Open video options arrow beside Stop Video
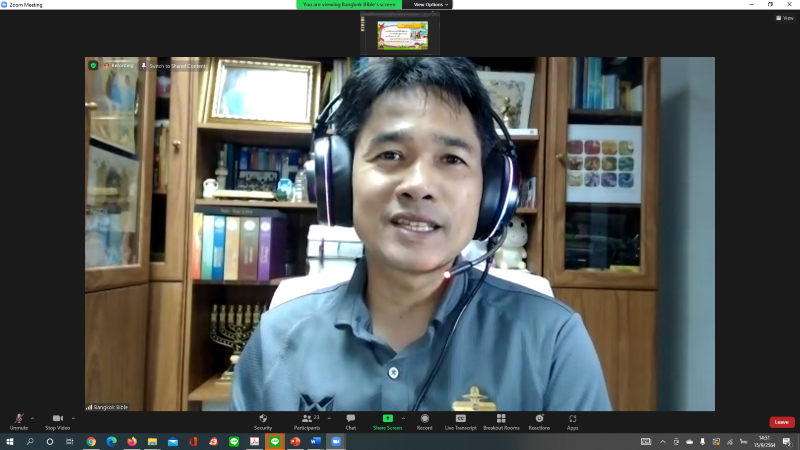The image size is (800, 450). 73,418
